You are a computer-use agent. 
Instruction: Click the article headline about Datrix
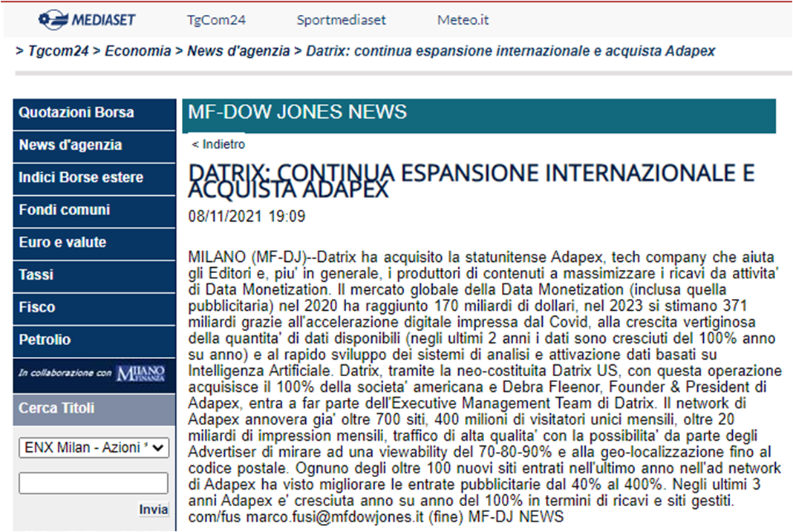[471, 181]
